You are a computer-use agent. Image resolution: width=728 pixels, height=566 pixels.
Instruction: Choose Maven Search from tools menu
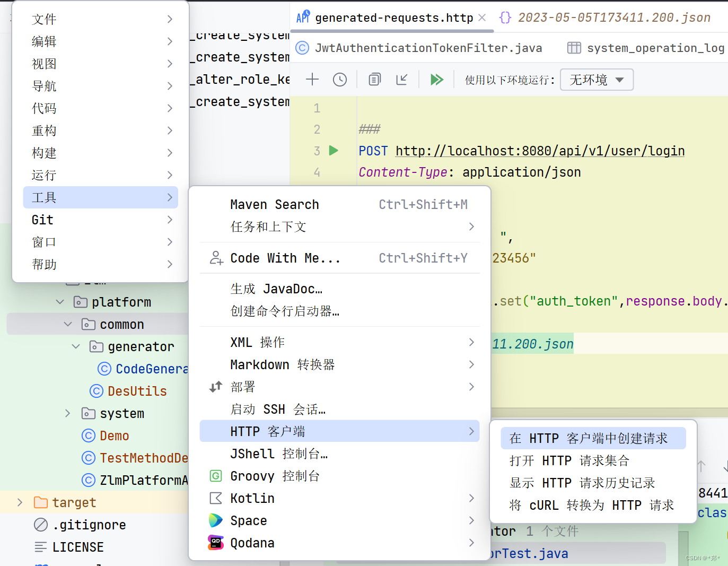click(339, 204)
